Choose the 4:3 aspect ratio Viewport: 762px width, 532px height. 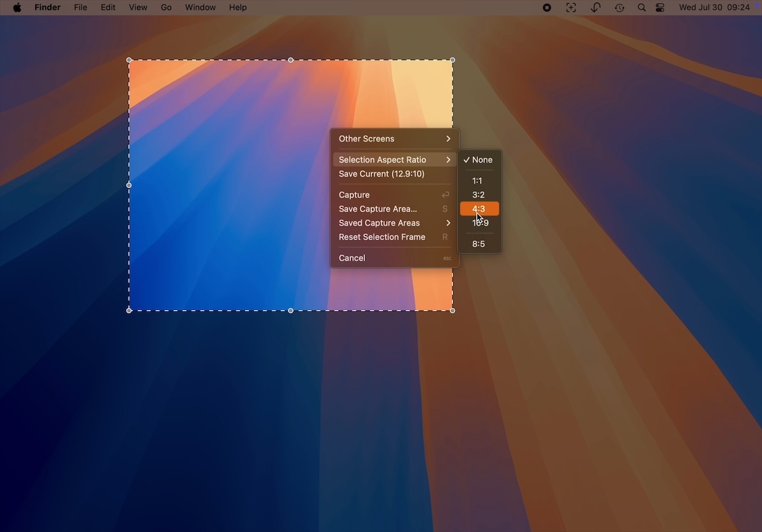(x=479, y=209)
